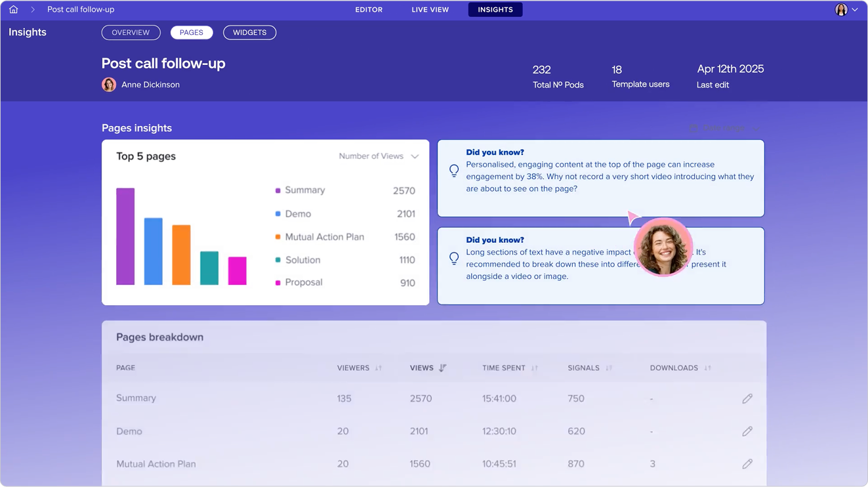Click the teal Solution bar in chart
The height and width of the screenshot is (487, 868).
[x=209, y=268]
